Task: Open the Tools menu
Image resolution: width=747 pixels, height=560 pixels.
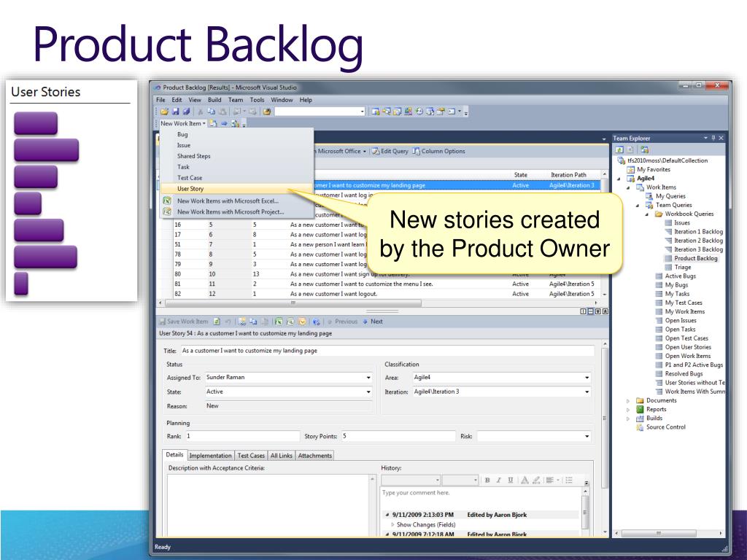Action: 257,100
